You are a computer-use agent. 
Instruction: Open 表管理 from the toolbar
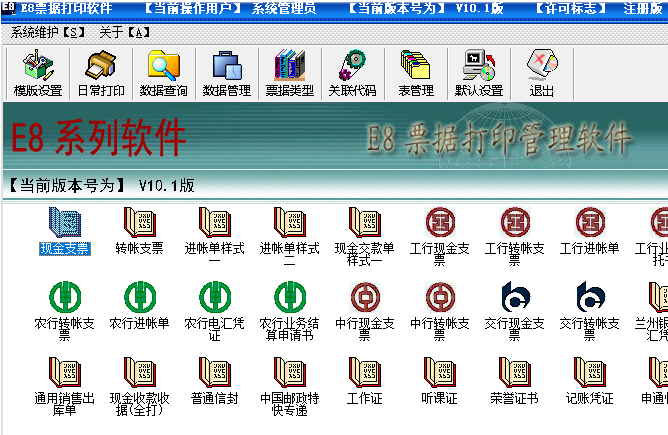(416, 74)
